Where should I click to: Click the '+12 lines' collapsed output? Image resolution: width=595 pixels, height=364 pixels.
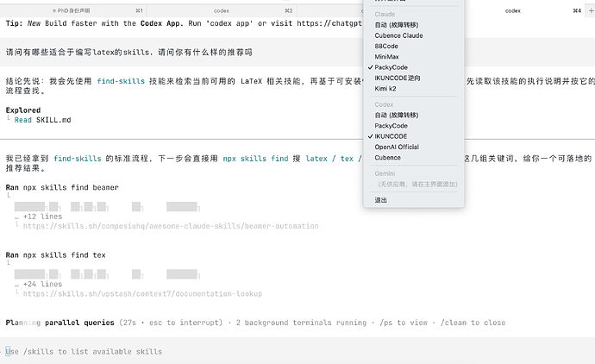42,217
